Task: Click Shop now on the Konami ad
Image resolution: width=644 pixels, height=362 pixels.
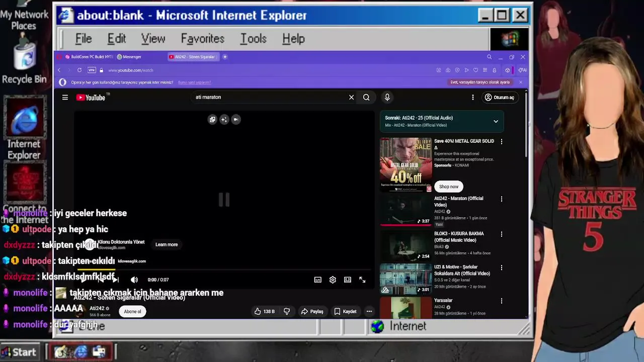Action: point(449,187)
